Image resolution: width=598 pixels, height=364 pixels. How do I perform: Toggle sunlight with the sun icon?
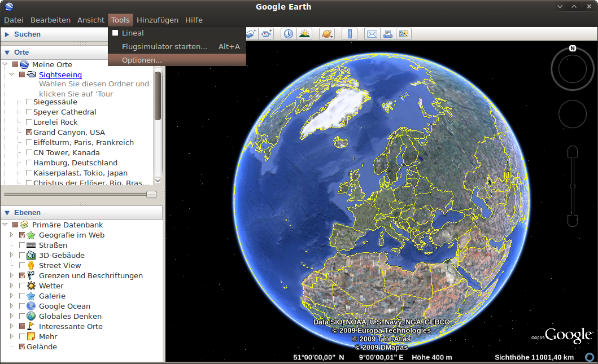pos(304,34)
